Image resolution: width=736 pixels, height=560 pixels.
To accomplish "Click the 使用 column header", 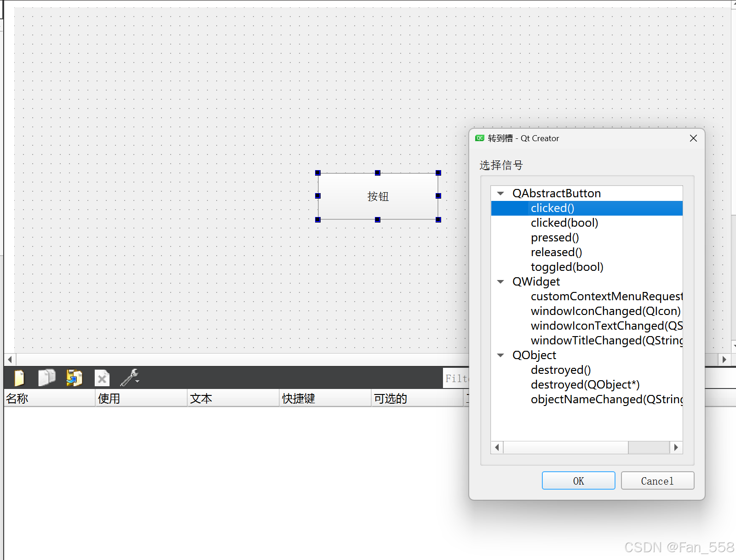I will click(x=142, y=398).
